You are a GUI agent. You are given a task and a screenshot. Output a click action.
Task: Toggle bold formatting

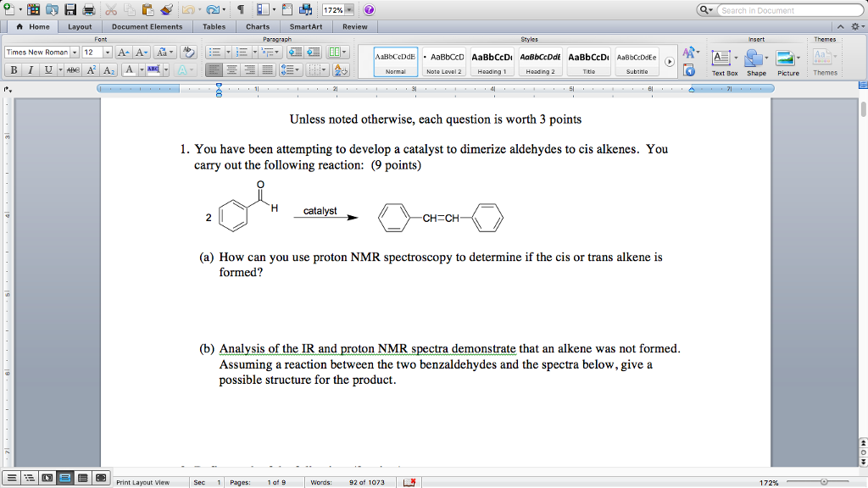(x=14, y=69)
